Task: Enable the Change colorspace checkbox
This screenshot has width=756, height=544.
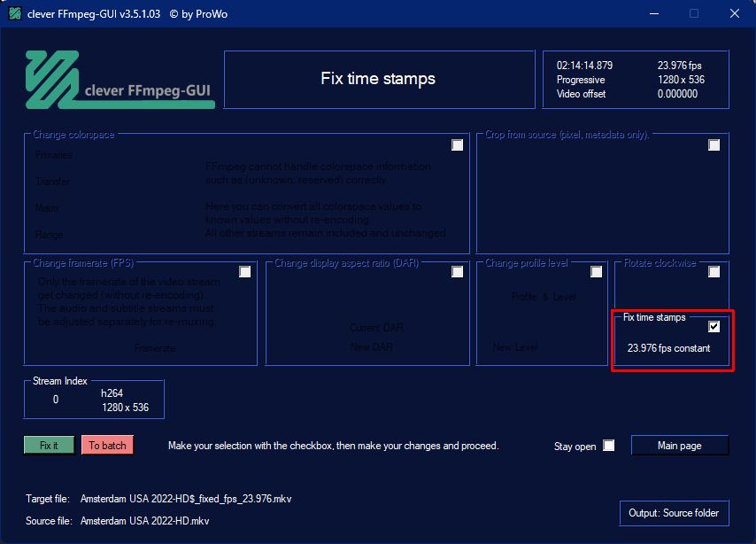Action: pyautogui.click(x=457, y=144)
